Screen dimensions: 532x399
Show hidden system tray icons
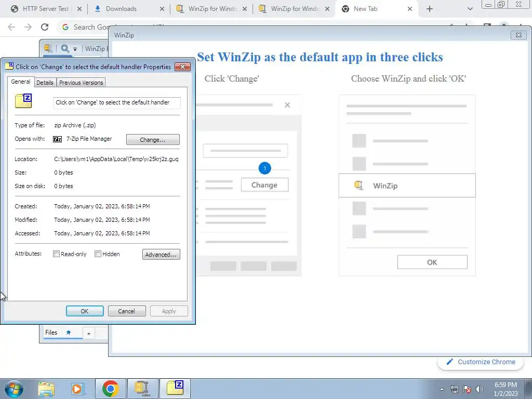pos(442,390)
